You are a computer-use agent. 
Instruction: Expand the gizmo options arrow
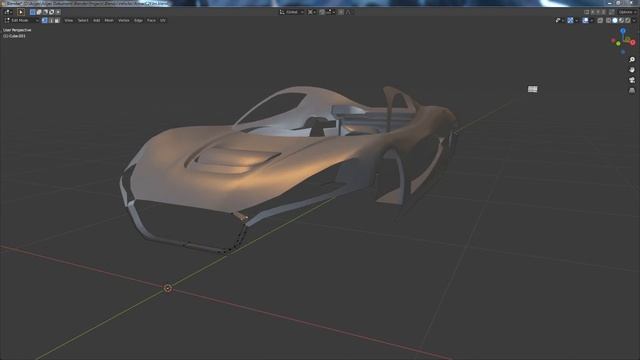point(576,20)
